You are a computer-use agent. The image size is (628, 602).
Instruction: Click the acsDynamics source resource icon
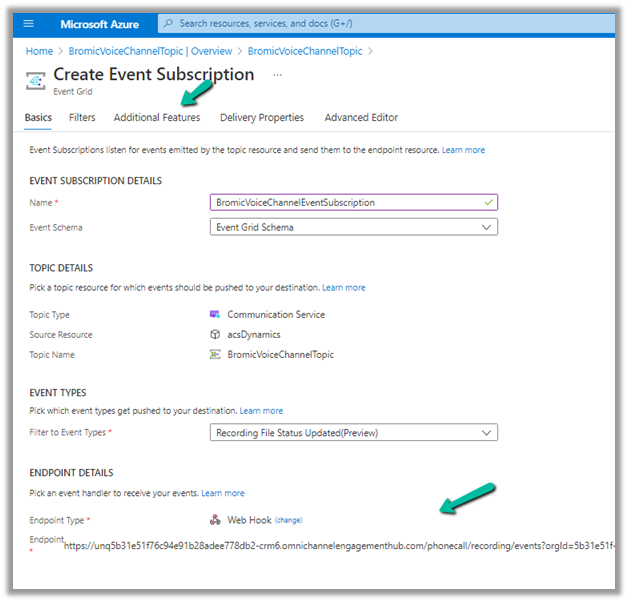(215, 334)
